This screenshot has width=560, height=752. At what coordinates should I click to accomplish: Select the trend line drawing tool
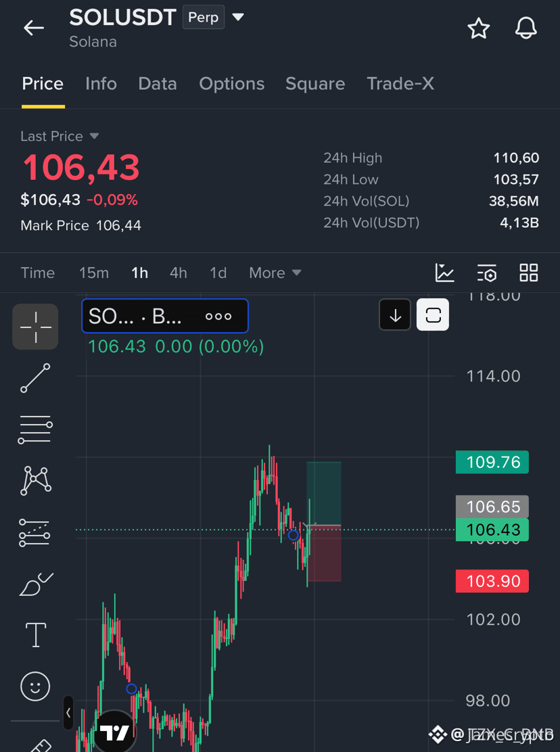(x=35, y=378)
